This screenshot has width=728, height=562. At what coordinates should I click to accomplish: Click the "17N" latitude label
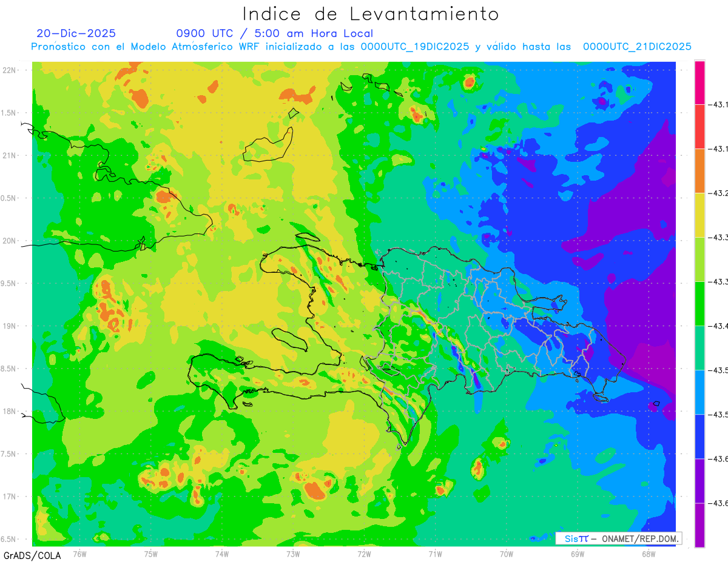pyautogui.click(x=10, y=497)
